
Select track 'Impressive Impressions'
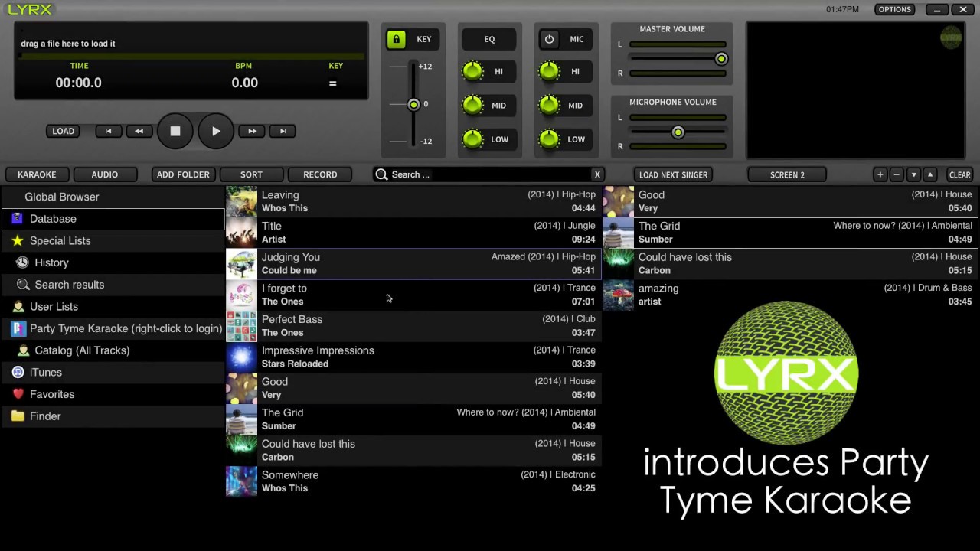coord(413,357)
